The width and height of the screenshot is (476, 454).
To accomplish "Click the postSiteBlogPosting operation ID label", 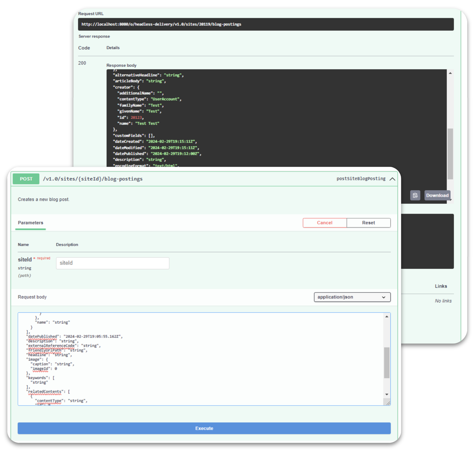I will [x=361, y=179].
